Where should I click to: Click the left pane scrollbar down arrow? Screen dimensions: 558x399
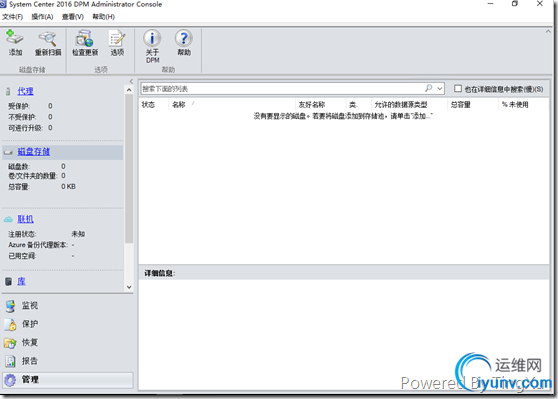pyautogui.click(x=129, y=287)
